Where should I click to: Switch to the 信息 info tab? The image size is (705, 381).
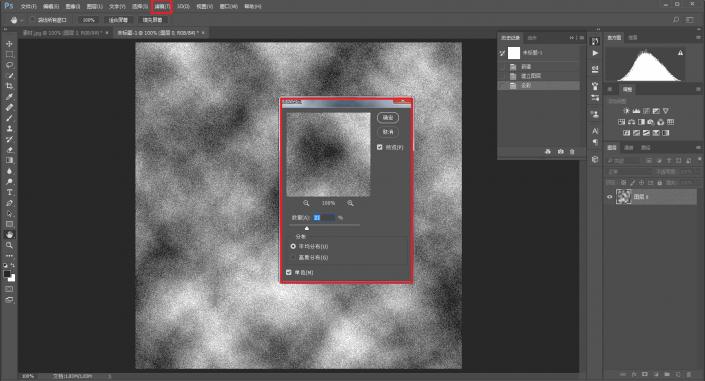(632, 38)
